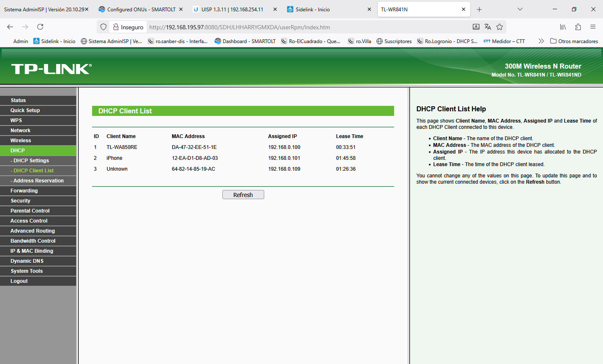Image resolution: width=603 pixels, height=364 pixels.
Task: Reload the page with the browser reload icon
Action: coord(40,27)
